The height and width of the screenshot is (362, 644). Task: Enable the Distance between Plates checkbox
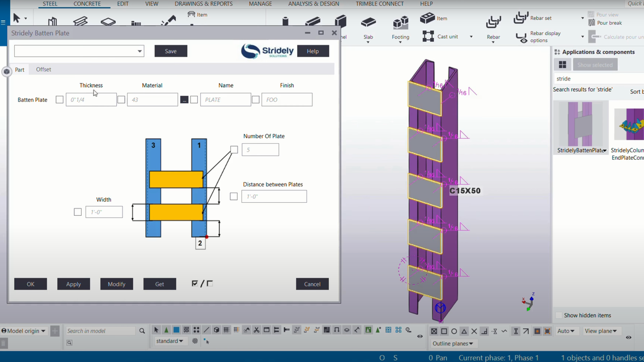point(234,197)
